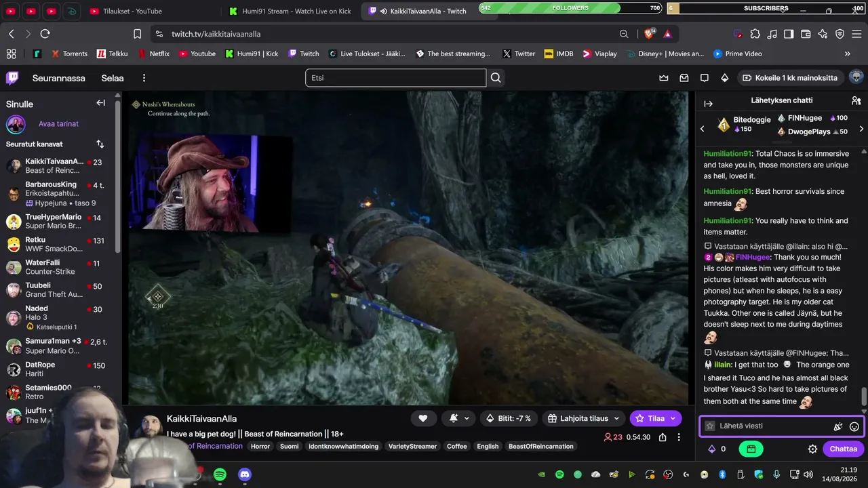868x488 pixels.
Task: Show next chat leaderboard entries
Action: 861,129
